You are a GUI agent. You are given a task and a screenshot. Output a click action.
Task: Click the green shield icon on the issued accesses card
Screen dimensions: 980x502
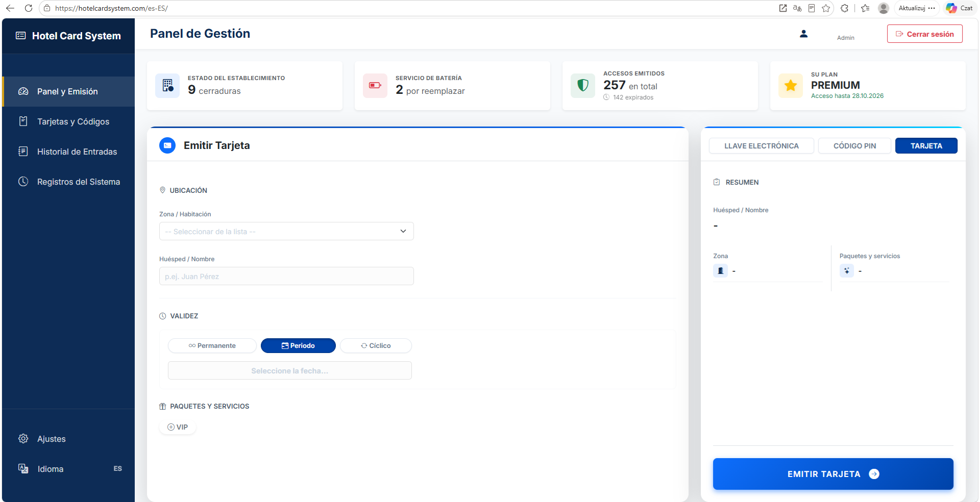pyautogui.click(x=583, y=86)
